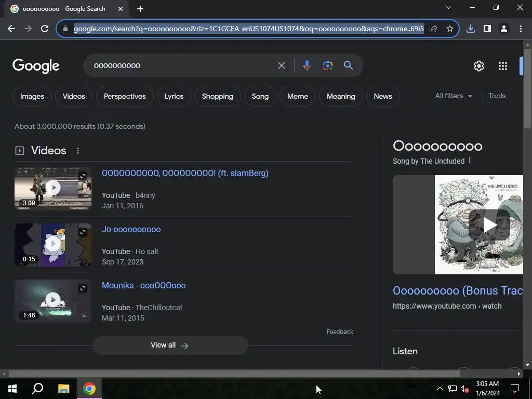Click the muted volume tray icon
The image size is (532, 399).
coord(465,389)
